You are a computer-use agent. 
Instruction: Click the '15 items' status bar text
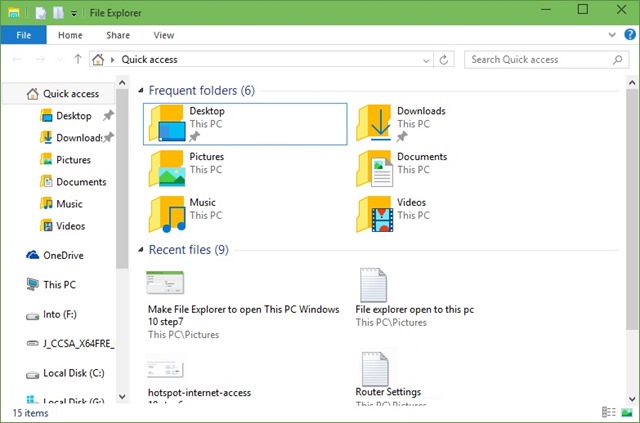(30, 413)
